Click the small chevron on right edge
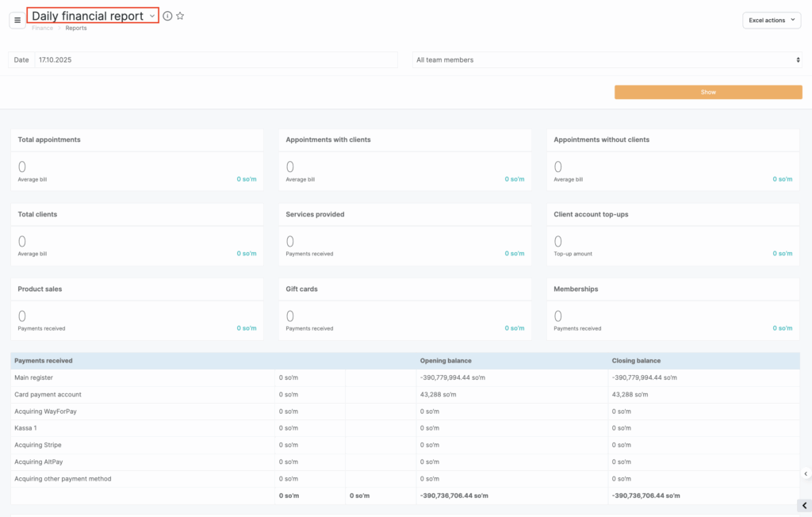 pyautogui.click(x=806, y=473)
